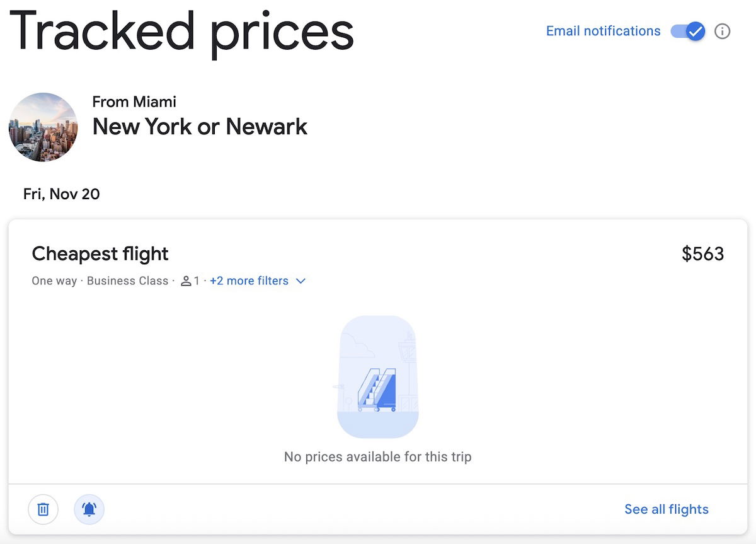The width and height of the screenshot is (756, 544).
Task: Toggle the Email notifications switch
Action: 687,31
